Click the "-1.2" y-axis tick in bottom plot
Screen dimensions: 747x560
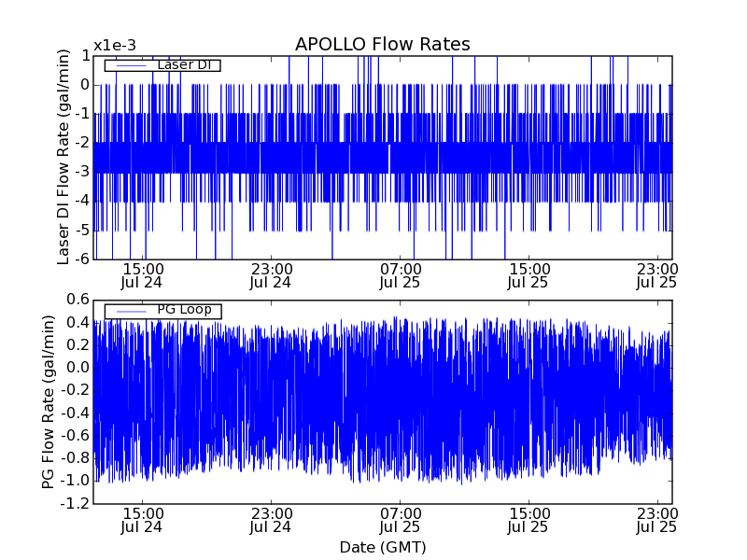pos(76,504)
